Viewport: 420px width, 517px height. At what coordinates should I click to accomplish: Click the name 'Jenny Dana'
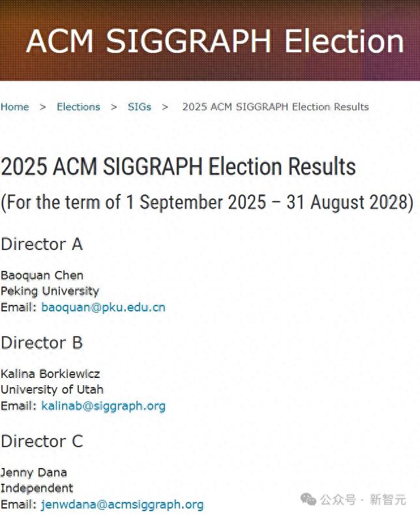pos(33,473)
